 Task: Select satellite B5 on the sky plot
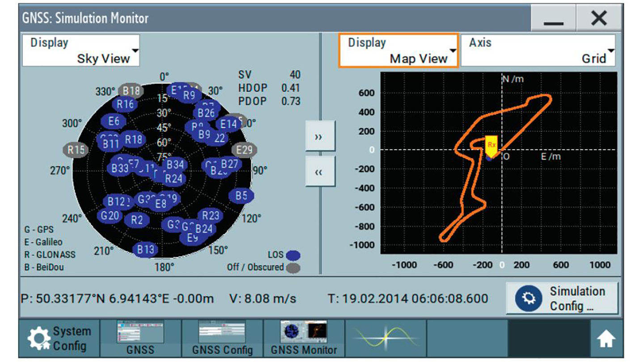coord(241,195)
